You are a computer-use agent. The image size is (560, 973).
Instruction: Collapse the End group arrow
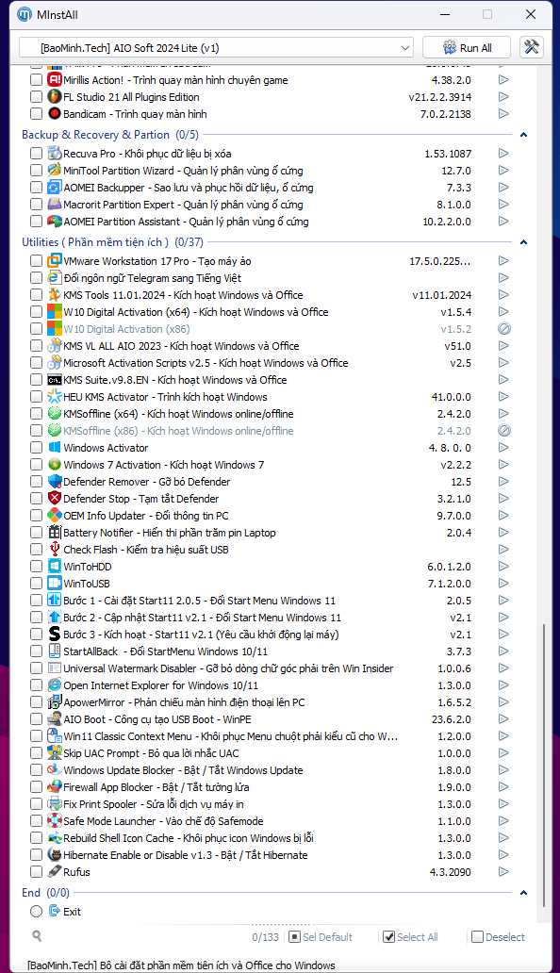pos(523,892)
